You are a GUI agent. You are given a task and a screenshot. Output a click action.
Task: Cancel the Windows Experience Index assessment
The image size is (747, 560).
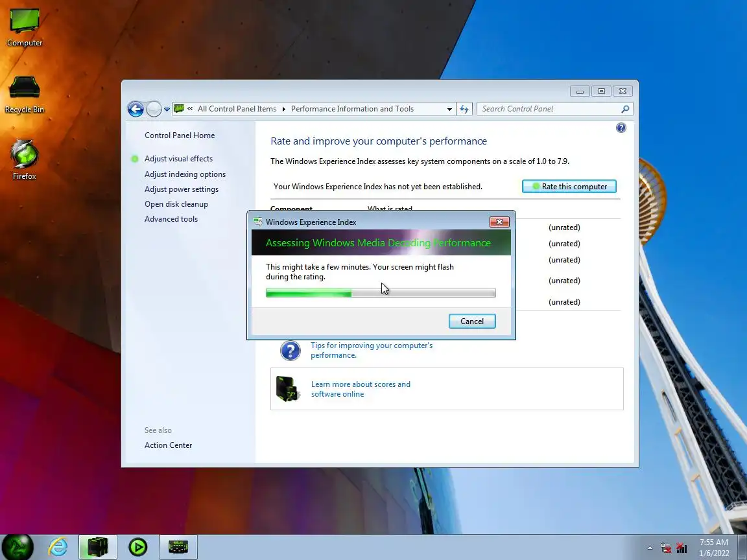[x=471, y=321]
